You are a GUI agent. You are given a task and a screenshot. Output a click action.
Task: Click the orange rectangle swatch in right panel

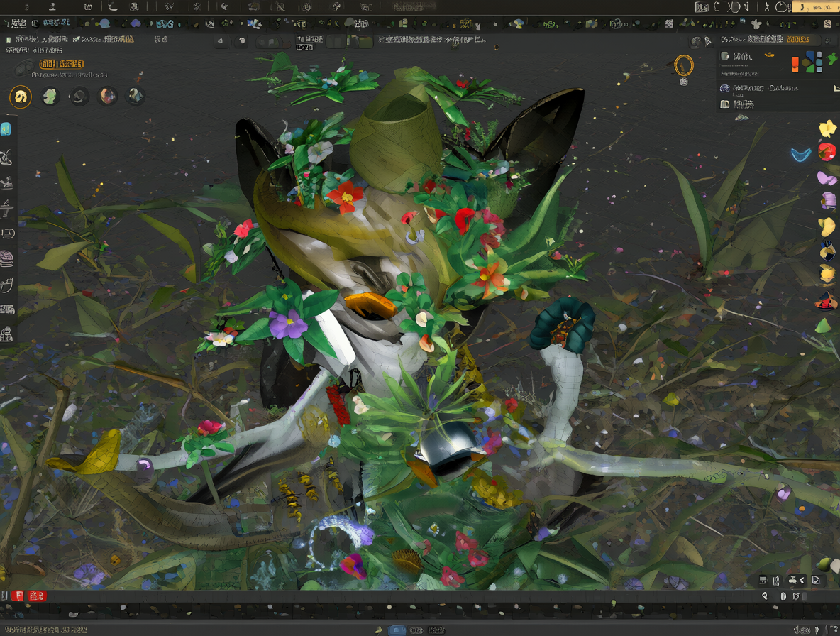click(795, 65)
